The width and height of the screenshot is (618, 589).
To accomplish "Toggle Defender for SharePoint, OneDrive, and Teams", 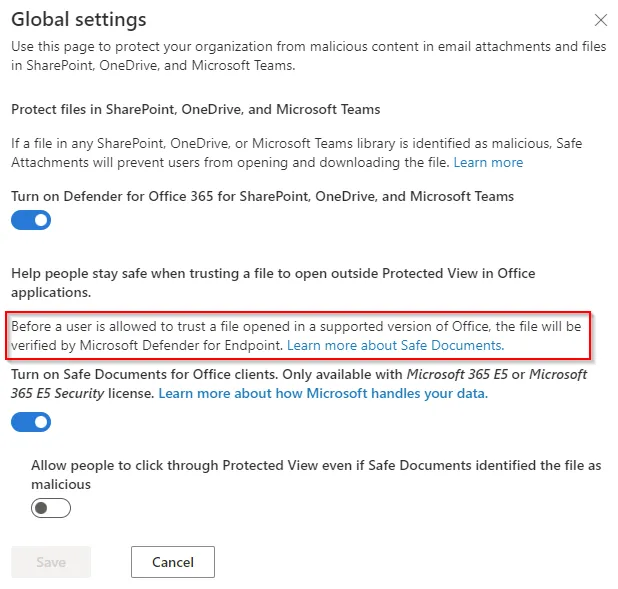I will pyautogui.click(x=31, y=220).
